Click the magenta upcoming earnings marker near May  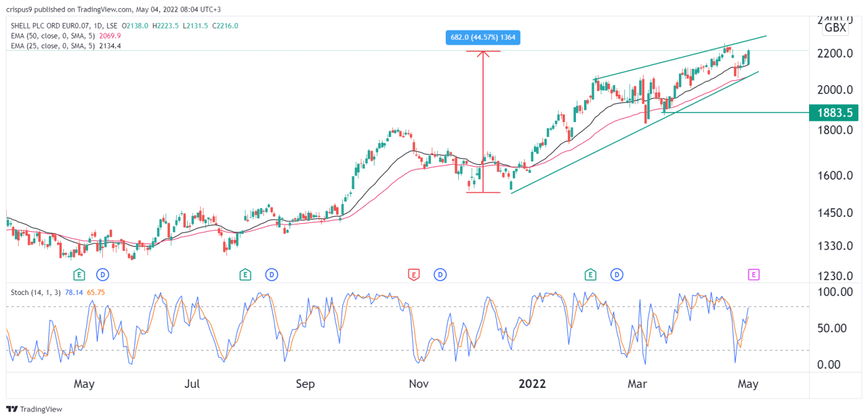pos(753,274)
